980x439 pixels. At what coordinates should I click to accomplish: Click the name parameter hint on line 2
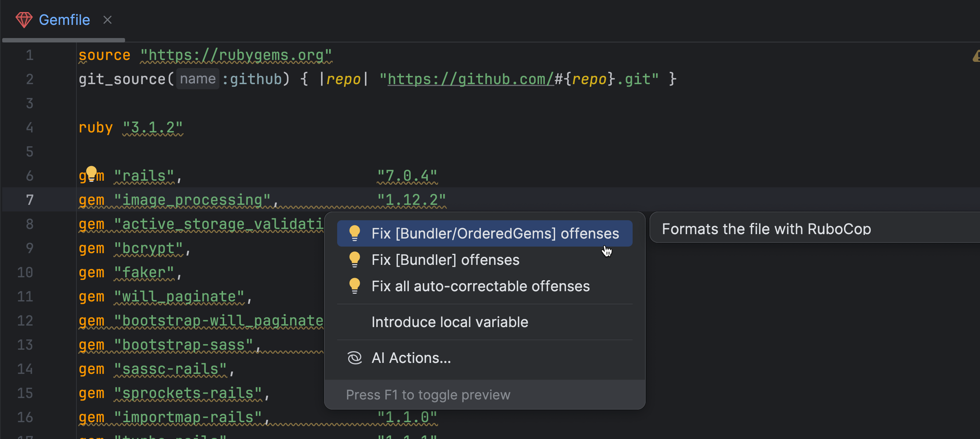[x=197, y=79]
